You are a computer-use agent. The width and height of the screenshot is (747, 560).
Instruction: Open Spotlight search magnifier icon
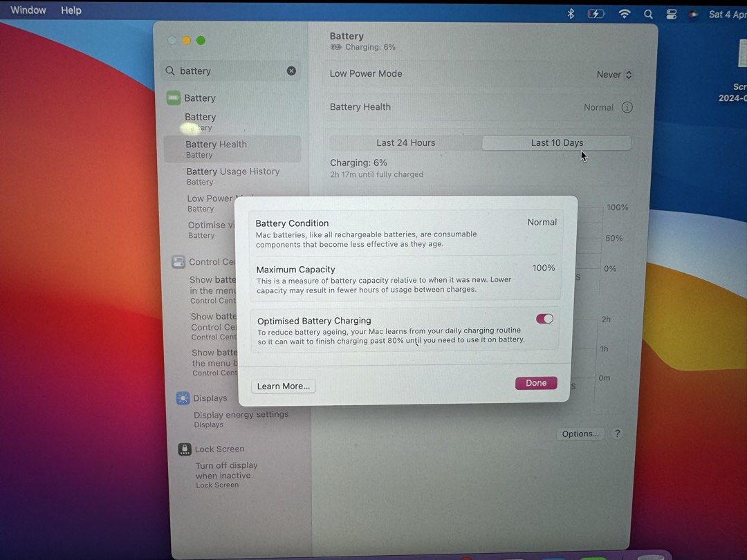648,15
